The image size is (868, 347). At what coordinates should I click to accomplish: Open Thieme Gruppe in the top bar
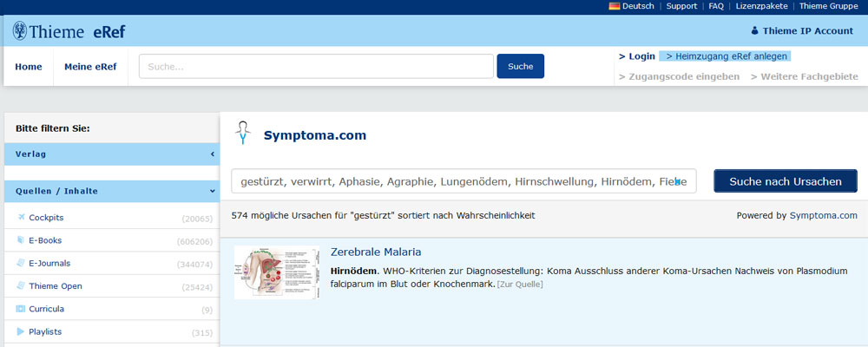pyautogui.click(x=831, y=6)
